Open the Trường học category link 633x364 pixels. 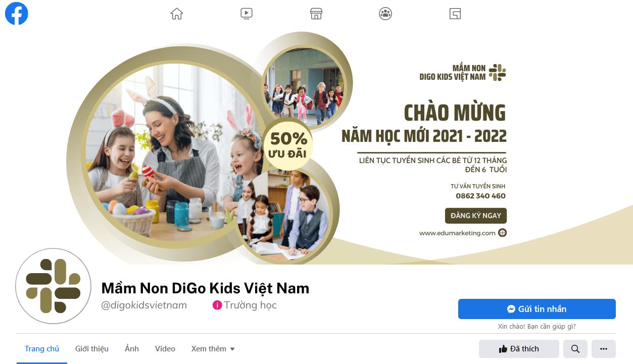pos(251,305)
